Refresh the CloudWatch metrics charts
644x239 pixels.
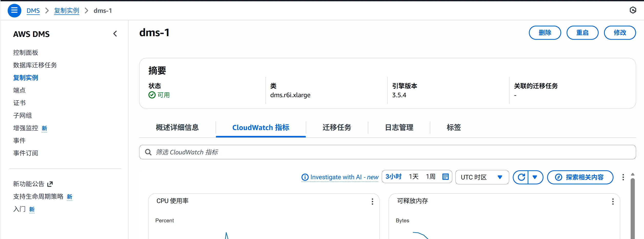521,177
